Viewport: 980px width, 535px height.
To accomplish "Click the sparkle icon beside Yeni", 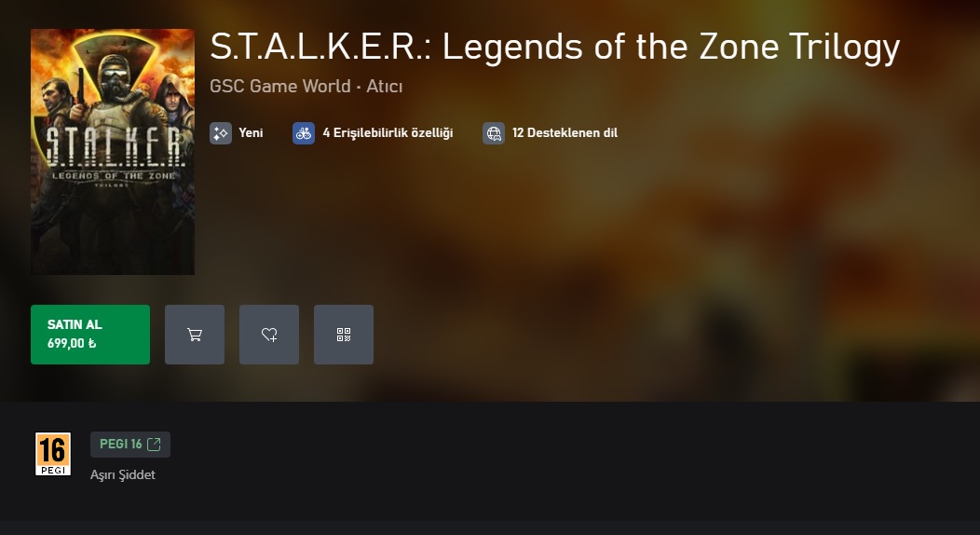I will [221, 133].
